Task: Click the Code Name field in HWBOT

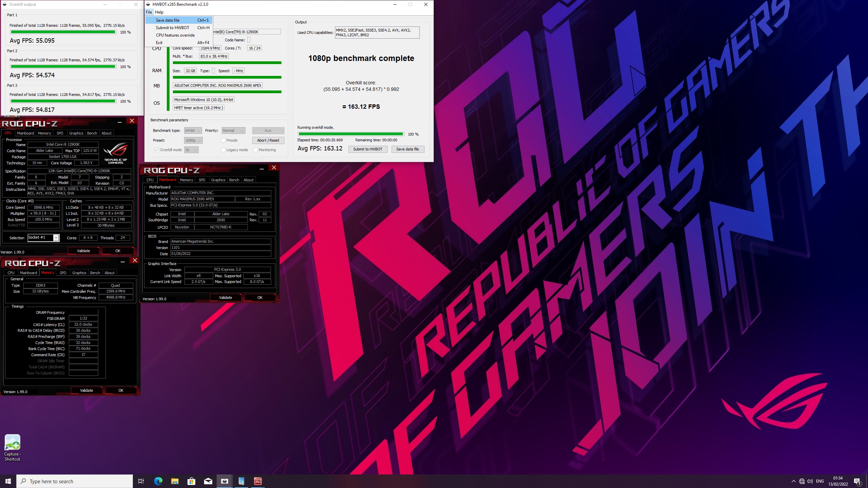Action: (249, 40)
